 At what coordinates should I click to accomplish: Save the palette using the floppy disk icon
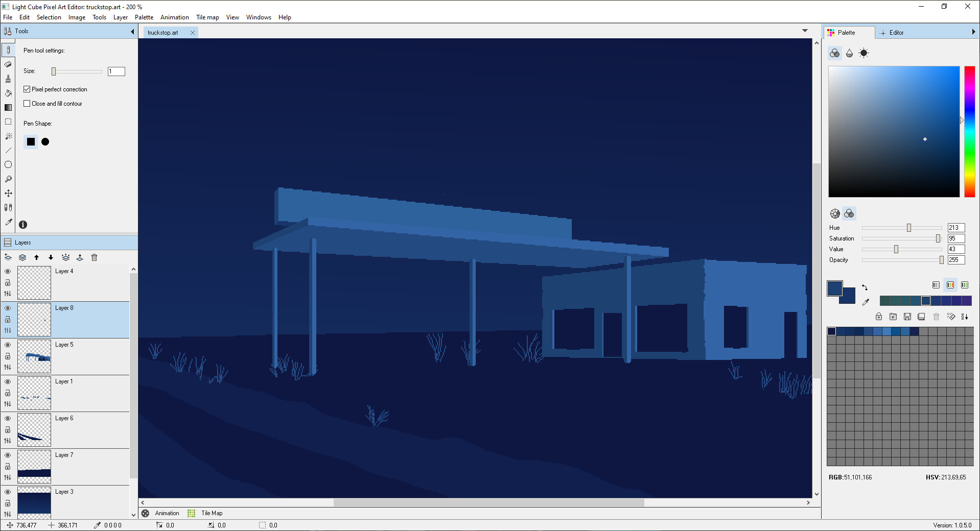click(907, 317)
